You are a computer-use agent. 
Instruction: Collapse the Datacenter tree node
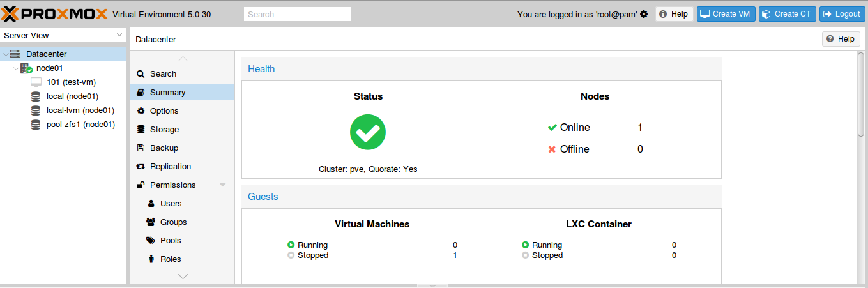tap(6, 54)
